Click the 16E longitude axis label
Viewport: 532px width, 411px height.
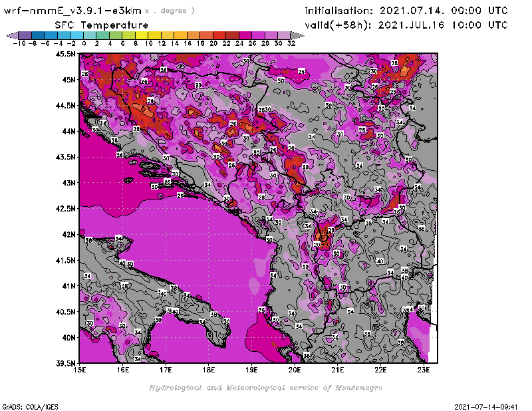pyautogui.click(x=123, y=370)
